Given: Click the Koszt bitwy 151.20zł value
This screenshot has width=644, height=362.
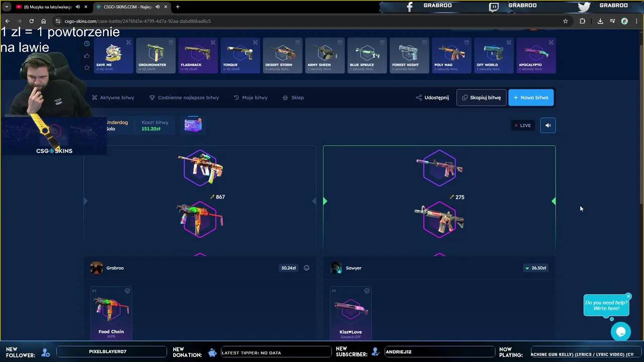Looking at the screenshot, I should pos(151,129).
